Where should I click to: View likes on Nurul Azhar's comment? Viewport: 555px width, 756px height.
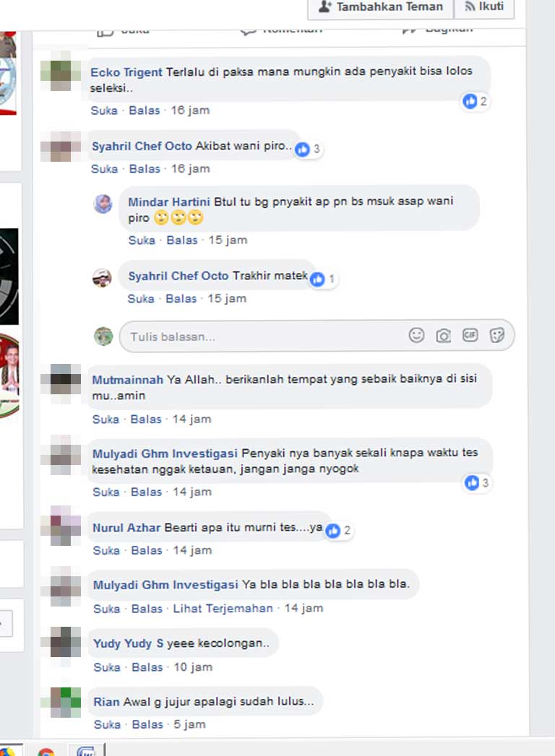pos(339,531)
